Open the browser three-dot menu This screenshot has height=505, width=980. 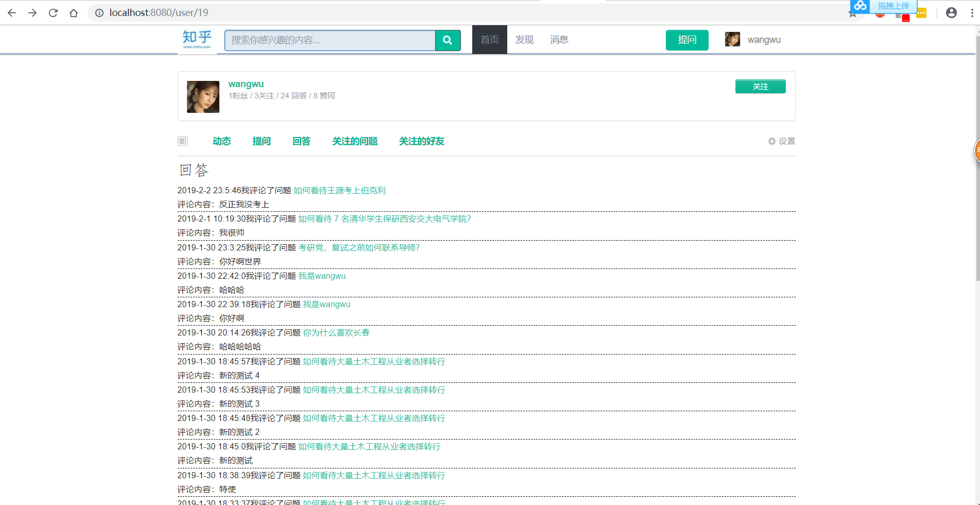pos(972,13)
